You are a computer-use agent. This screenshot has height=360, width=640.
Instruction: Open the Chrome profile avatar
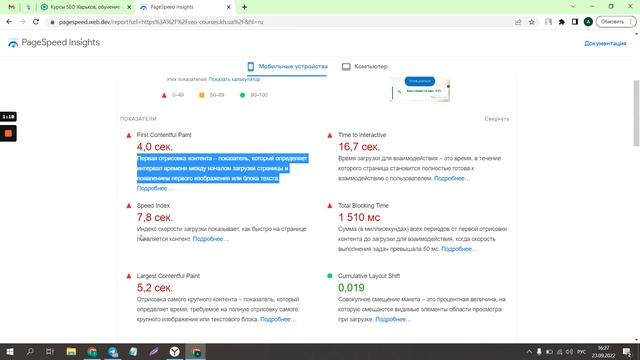click(588, 22)
